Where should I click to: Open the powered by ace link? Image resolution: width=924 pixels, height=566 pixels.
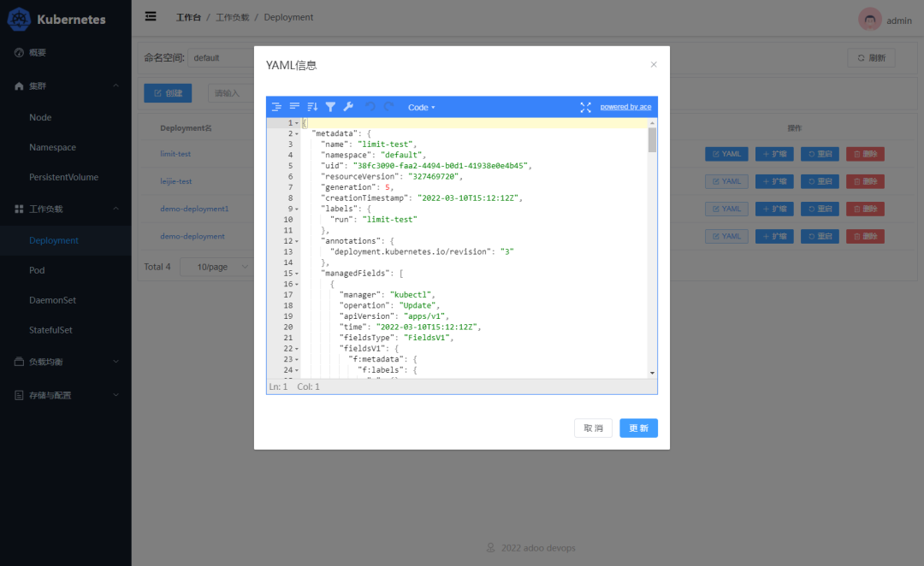pyautogui.click(x=625, y=107)
